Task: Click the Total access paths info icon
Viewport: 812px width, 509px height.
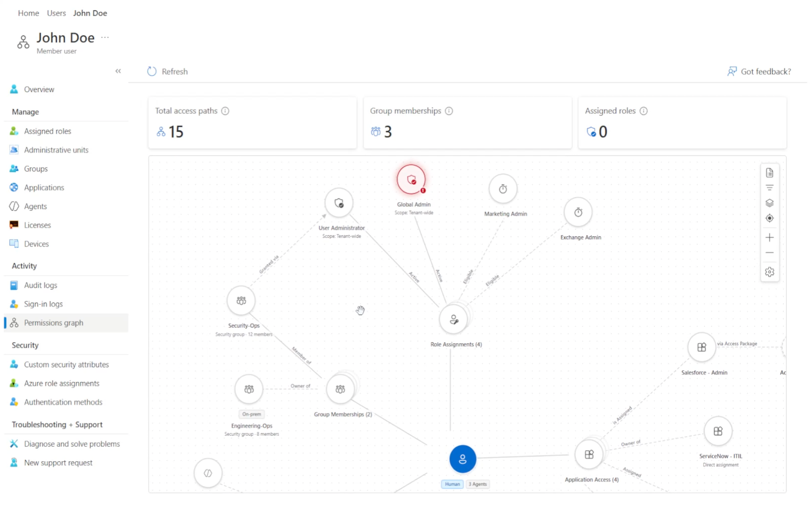Action: click(225, 111)
